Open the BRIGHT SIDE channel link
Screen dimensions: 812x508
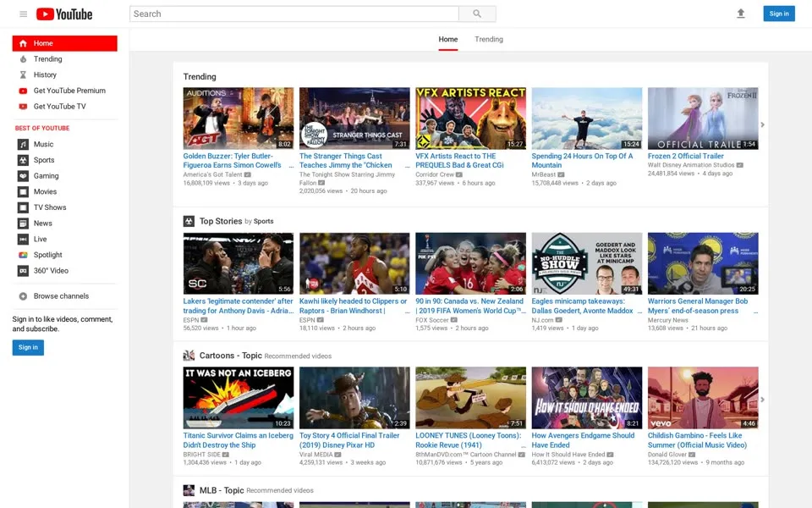[x=201, y=455]
